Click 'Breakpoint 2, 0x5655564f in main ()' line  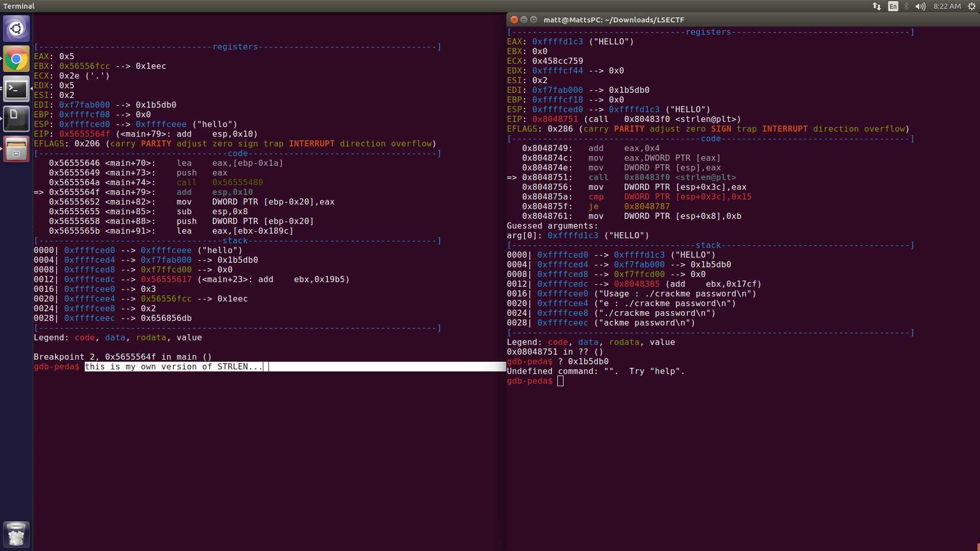point(122,357)
